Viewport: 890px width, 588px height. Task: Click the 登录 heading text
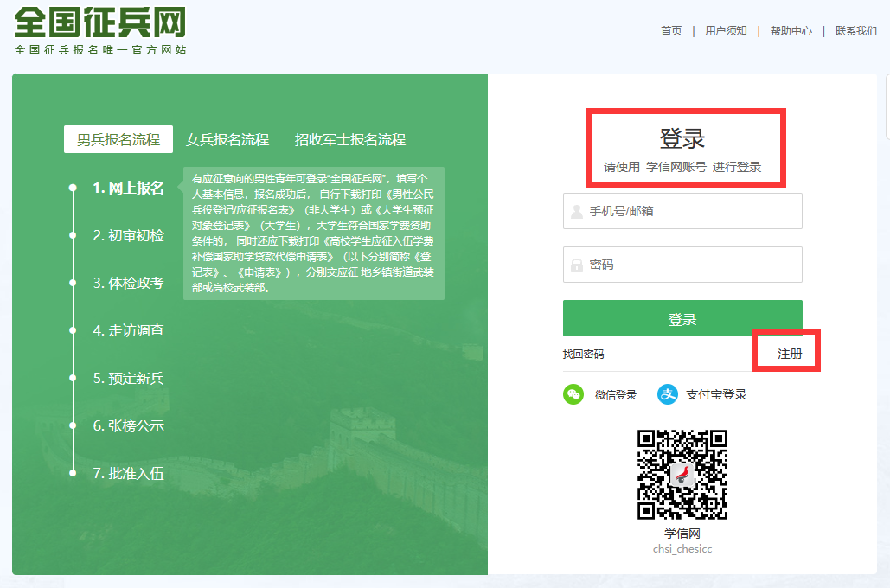tap(682, 138)
